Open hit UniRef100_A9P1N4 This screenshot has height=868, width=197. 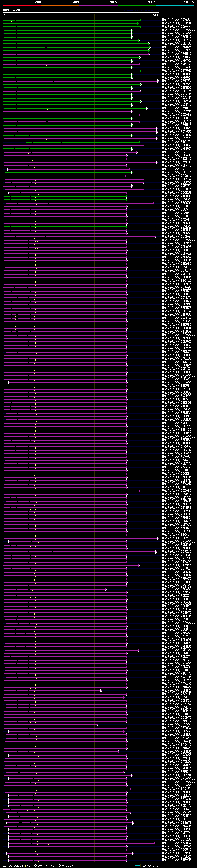[x=177, y=775]
